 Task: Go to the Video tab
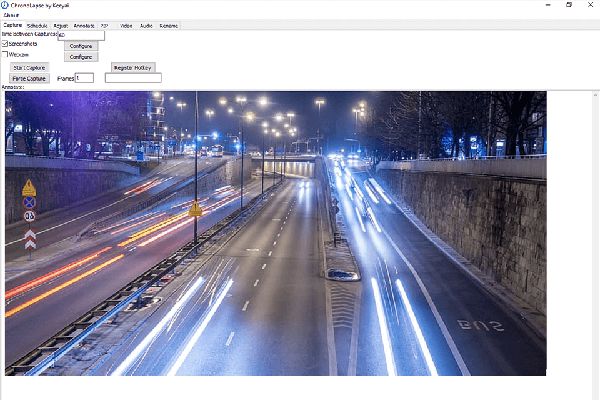click(x=126, y=26)
